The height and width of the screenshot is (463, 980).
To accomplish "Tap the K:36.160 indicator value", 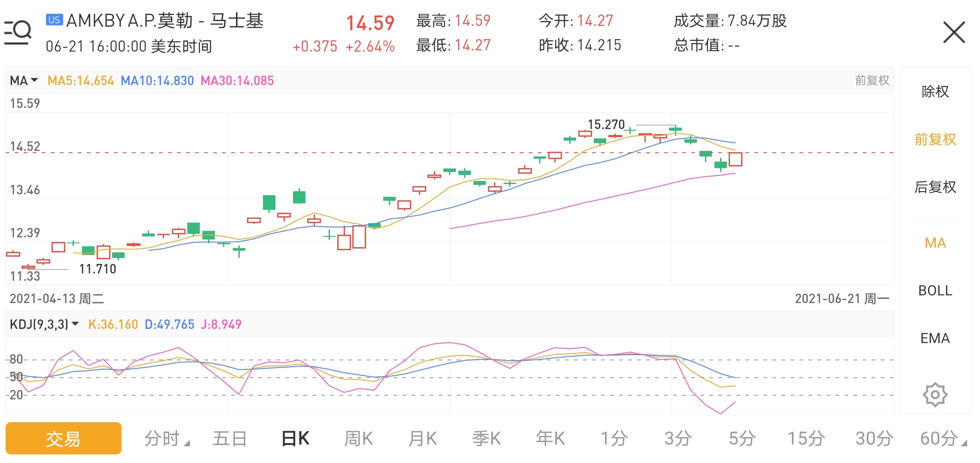I will click(113, 324).
